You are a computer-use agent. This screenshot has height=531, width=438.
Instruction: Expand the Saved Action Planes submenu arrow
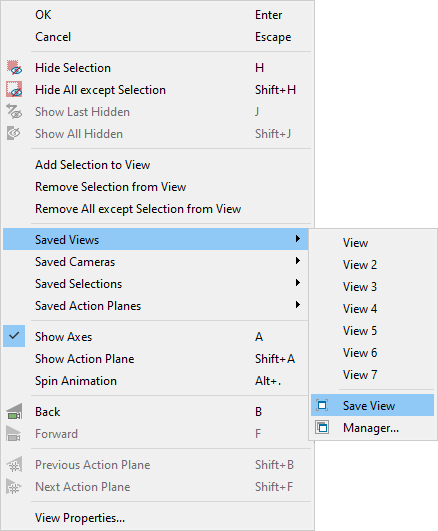coord(297,305)
